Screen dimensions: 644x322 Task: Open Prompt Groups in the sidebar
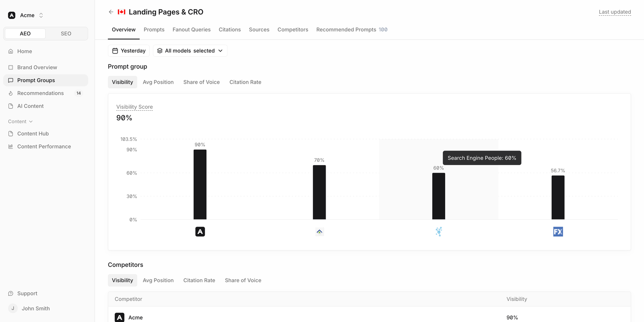coord(45,80)
